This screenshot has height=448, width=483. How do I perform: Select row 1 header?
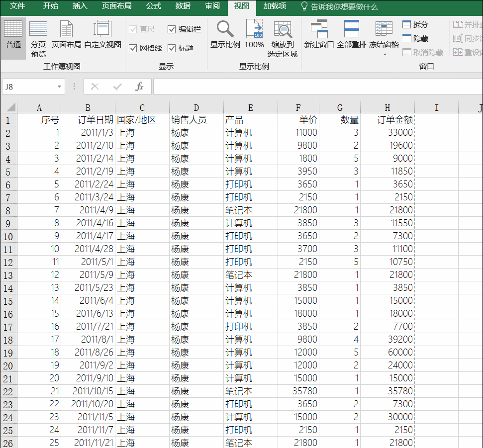[x=8, y=120]
